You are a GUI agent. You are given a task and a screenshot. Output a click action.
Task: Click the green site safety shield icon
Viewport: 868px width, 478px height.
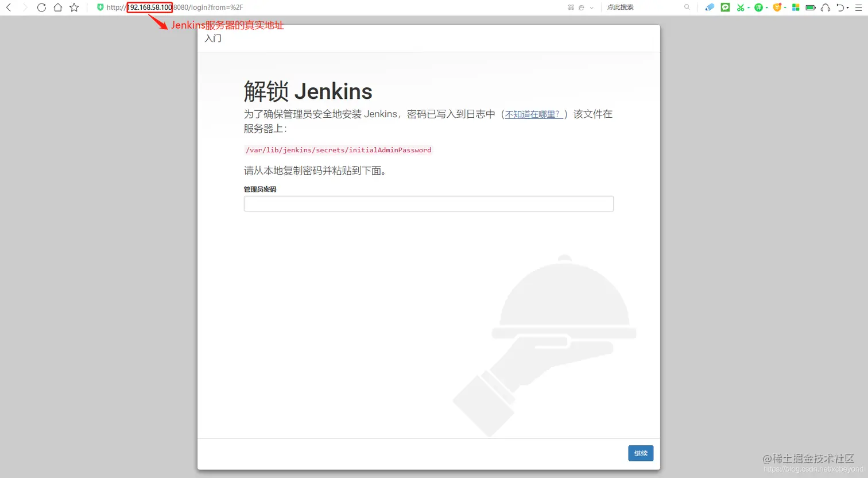coord(99,7)
